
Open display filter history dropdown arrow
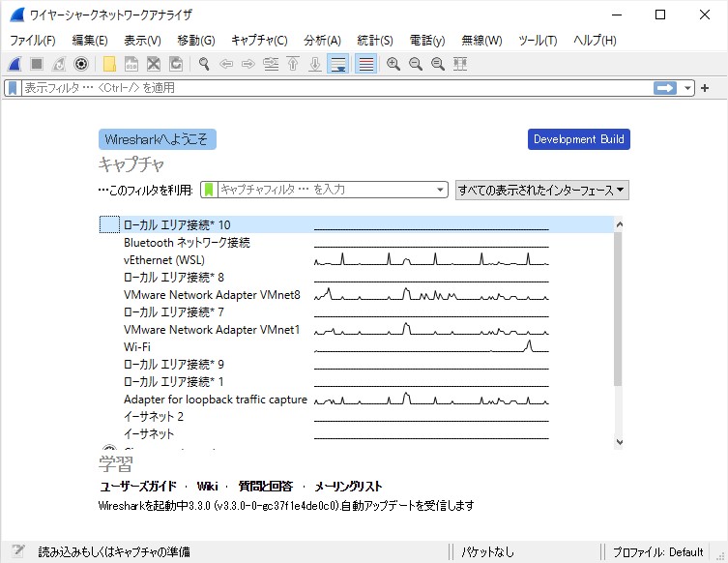(687, 88)
